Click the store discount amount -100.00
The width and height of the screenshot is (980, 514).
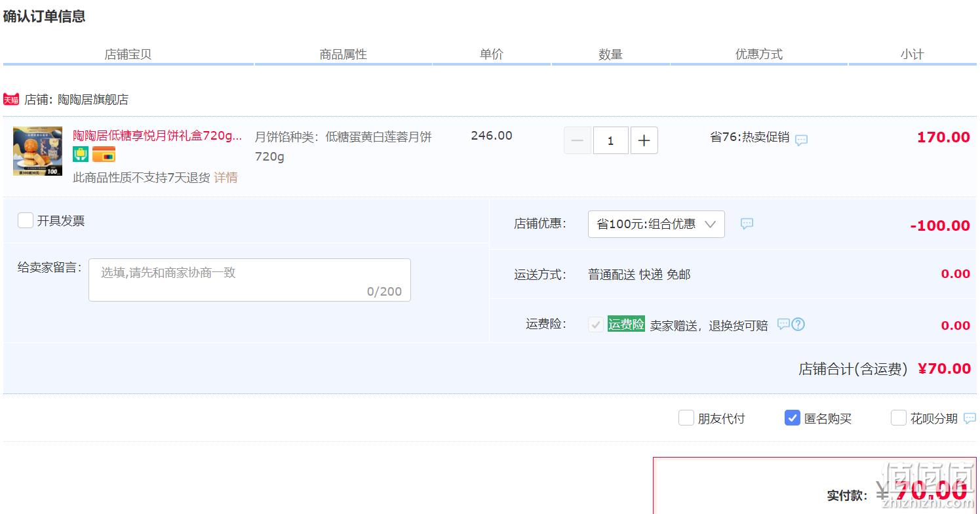(940, 226)
